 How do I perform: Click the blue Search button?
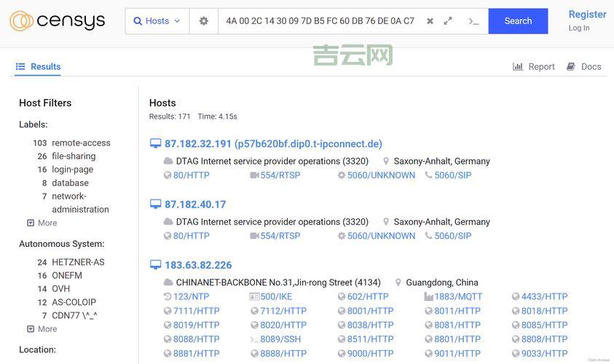point(518,21)
